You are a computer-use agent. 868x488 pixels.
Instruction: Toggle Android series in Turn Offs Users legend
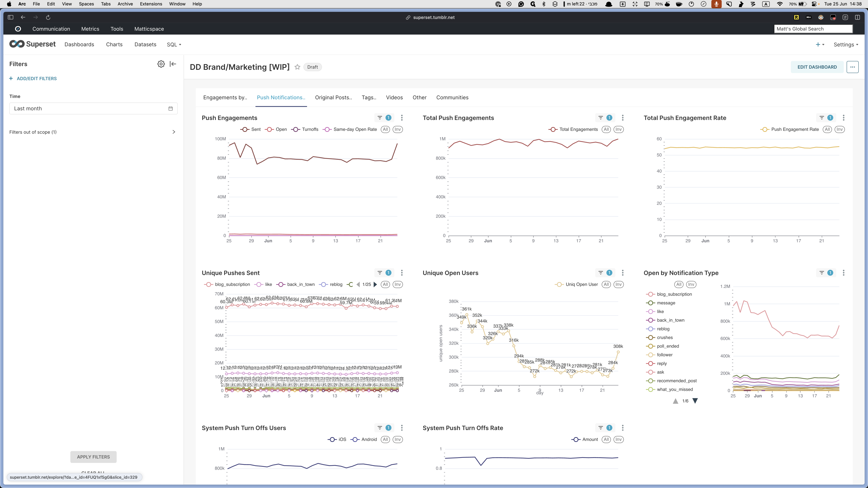click(x=364, y=439)
